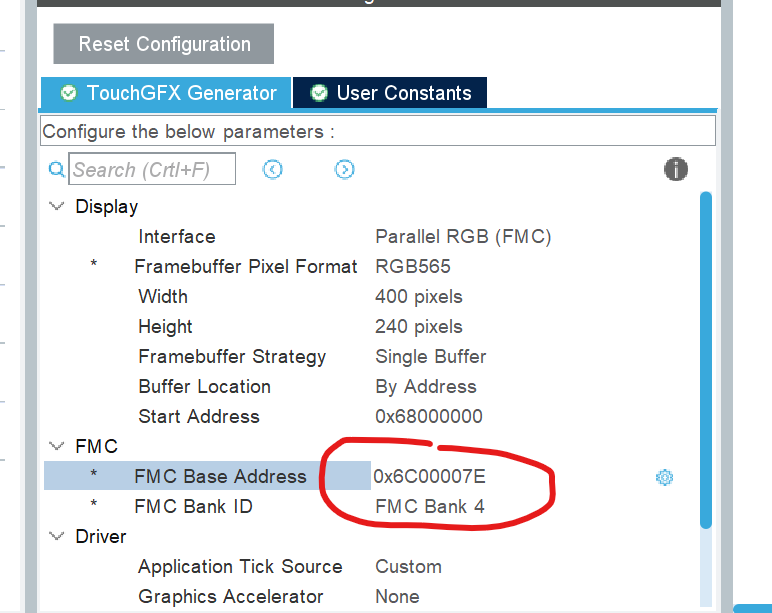
Task: Click into the Search (Ctrl+F) field
Action: point(152,169)
